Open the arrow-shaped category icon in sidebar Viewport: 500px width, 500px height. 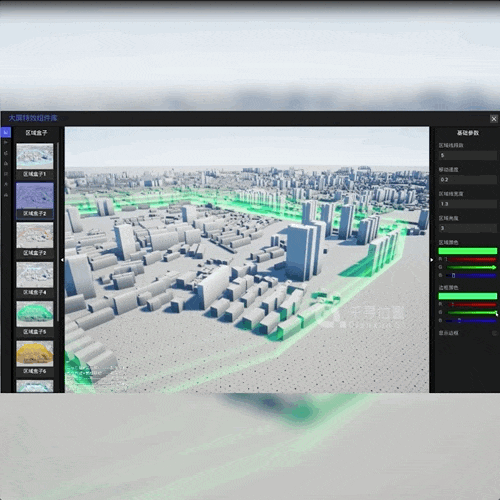6,143
